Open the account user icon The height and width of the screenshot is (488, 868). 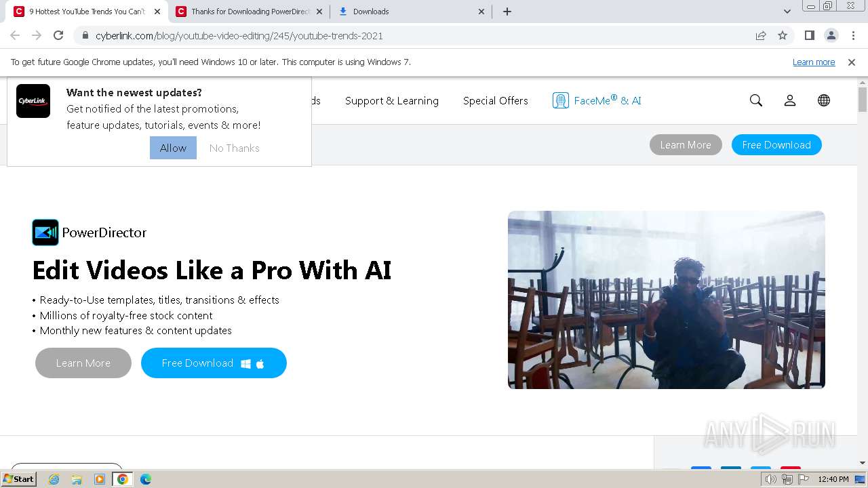(x=790, y=100)
